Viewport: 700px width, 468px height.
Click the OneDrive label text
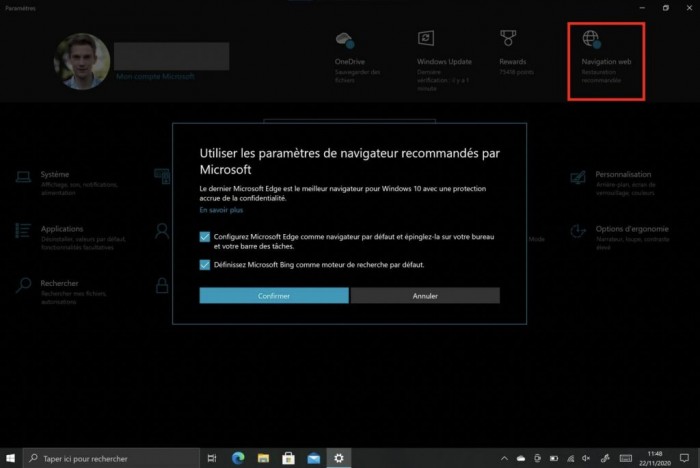(350, 62)
